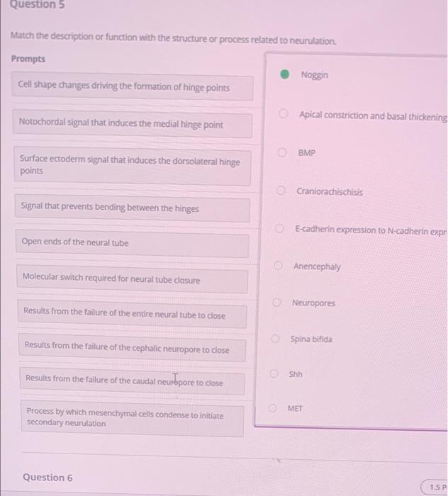Select the BMP radio button

click(282, 152)
